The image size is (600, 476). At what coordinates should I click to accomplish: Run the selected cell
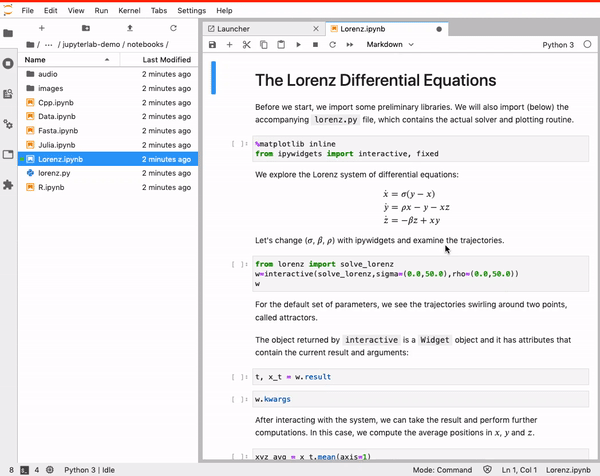(x=298, y=45)
